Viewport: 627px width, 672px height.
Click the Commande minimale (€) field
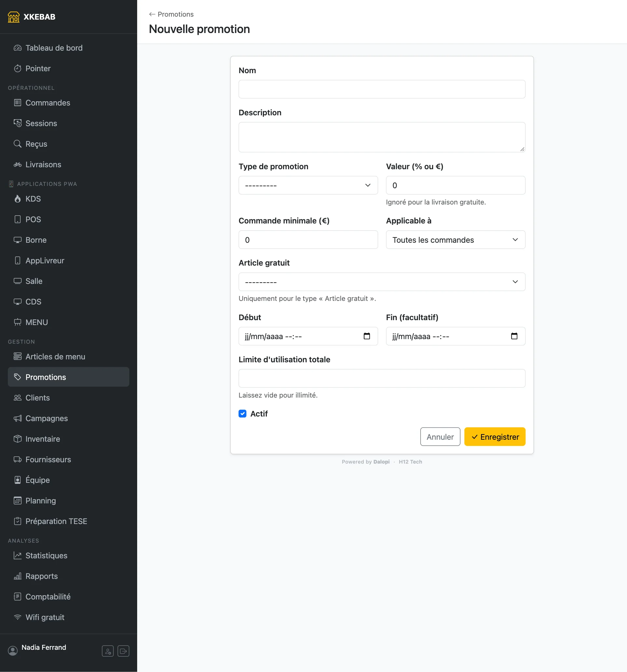coord(308,240)
